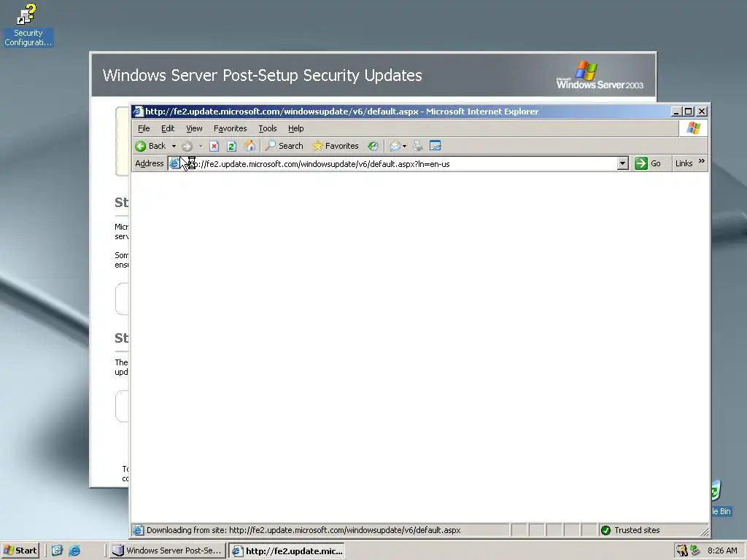Open the Start menu
Image resolution: width=747 pixels, height=560 pixels.
[x=20, y=551]
